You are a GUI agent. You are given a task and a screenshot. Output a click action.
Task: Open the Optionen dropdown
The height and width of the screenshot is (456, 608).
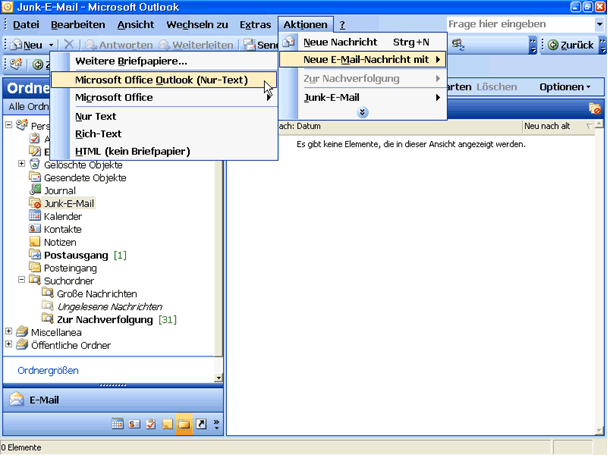tap(565, 87)
